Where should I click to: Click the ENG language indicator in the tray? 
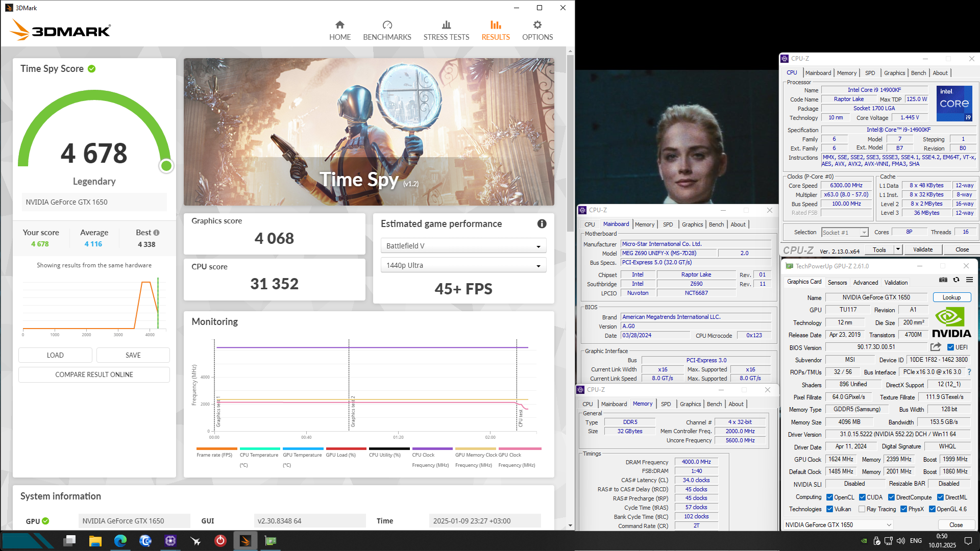[x=916, y=541]
